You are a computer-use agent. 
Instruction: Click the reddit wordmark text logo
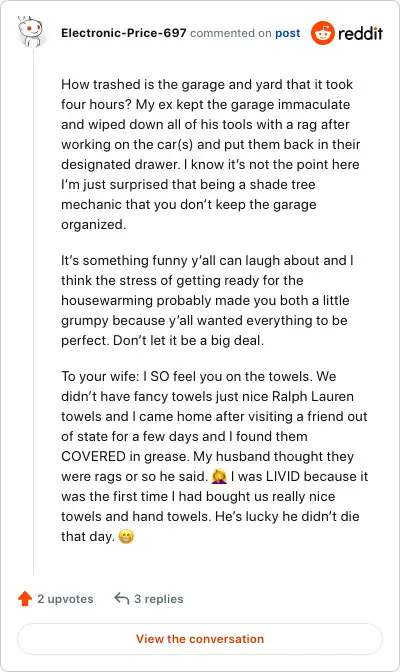pyautogui.click(x=360, y=33)
